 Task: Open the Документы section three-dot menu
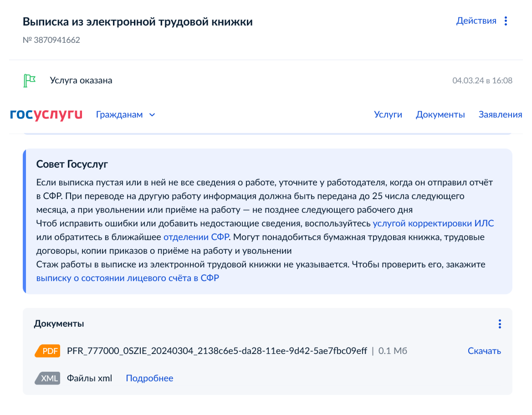pyautogui.click(x=500, y=324)
